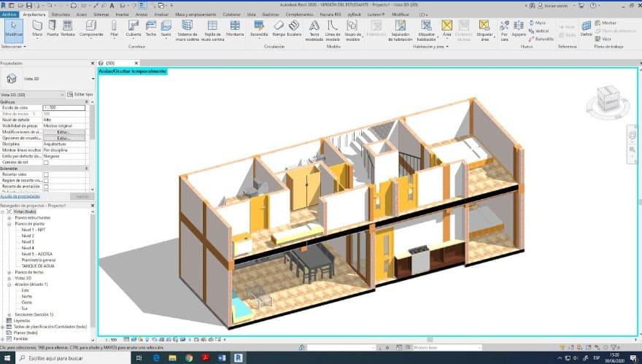Open Nivel 1 - NPT floor plan
Screen dimensions: 642x364
click(x=34, y=230)
